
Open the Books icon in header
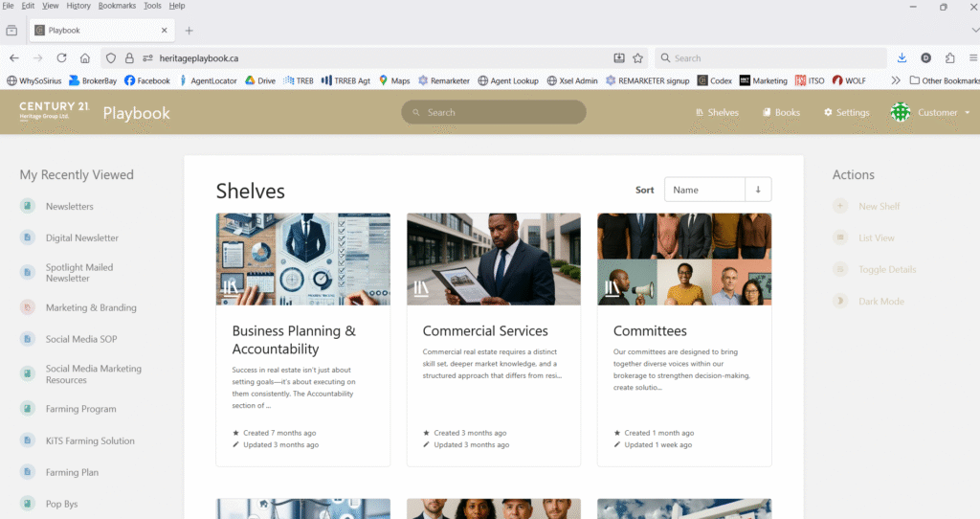click(767, 113)
